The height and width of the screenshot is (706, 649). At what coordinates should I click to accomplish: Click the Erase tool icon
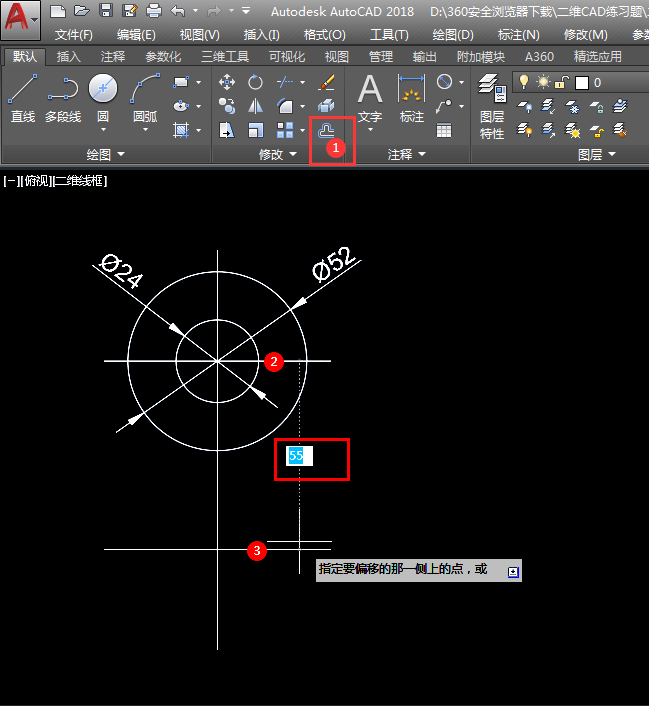pos(326,82)
